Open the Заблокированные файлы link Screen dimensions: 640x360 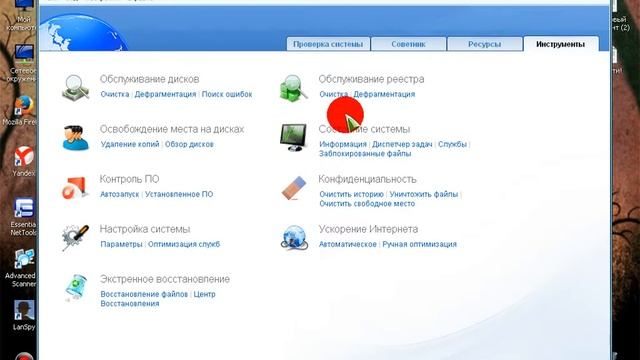(365, 154)
